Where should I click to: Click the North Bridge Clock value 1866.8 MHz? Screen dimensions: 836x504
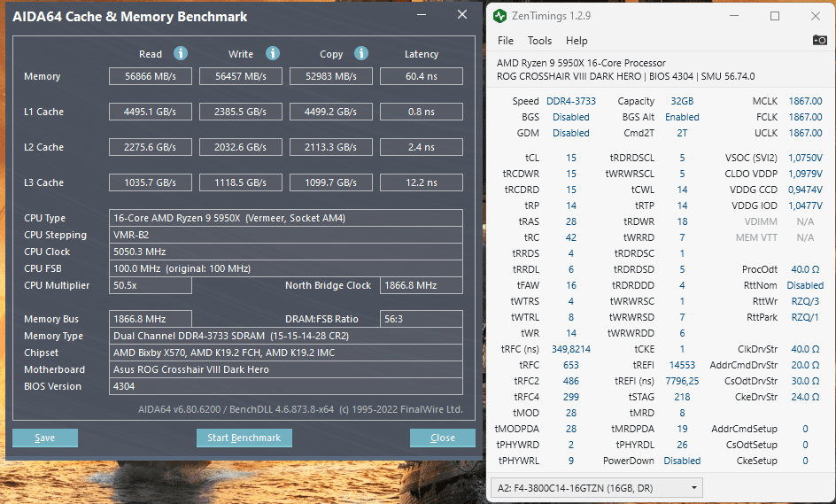click(x=422, y=285)
